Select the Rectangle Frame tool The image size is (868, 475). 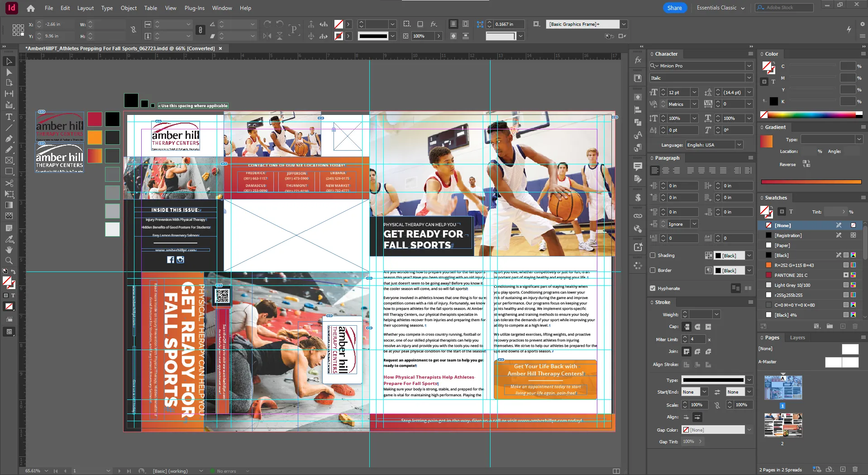tap(9, 161)
